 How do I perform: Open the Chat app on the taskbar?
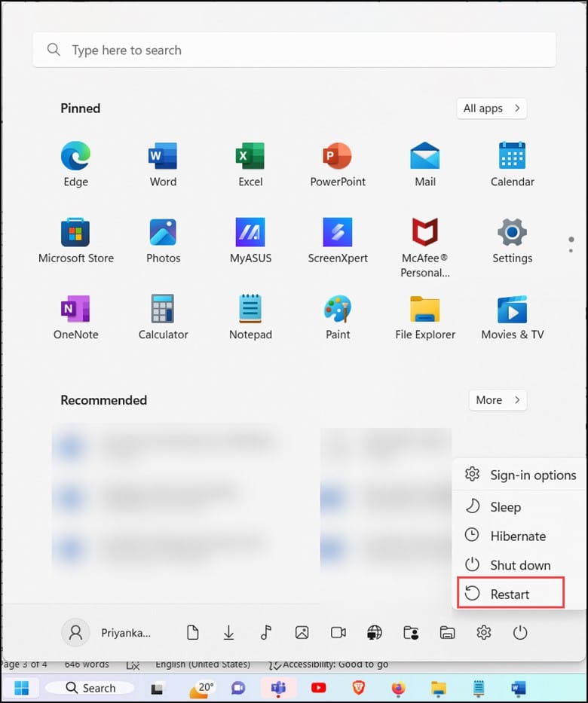pyautogui.click(x=237, y=688)
